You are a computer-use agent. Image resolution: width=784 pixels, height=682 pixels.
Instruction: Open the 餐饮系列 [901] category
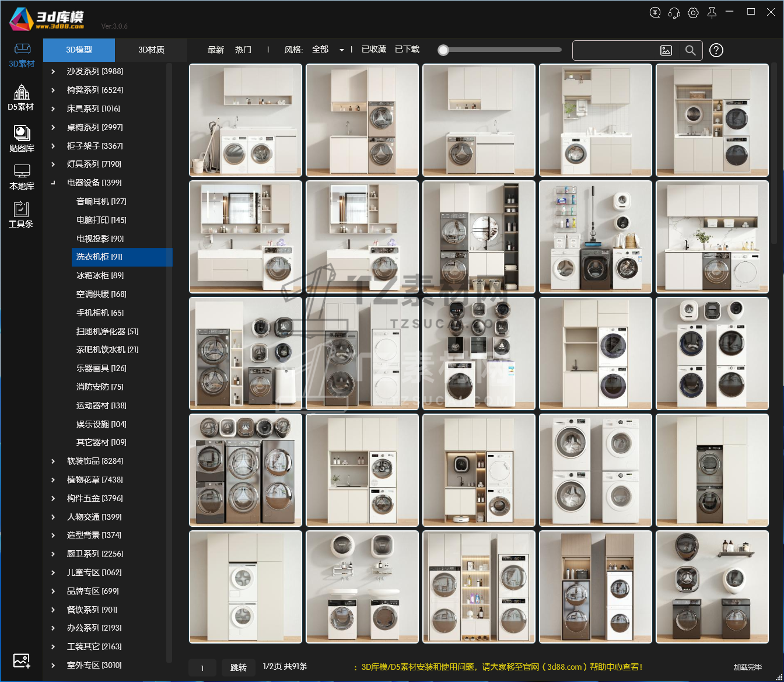tap(92, 610)
